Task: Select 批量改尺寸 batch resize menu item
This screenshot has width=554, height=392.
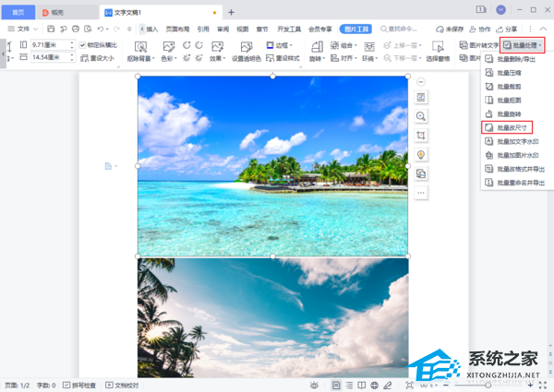Action: click(x=507, y=127)
